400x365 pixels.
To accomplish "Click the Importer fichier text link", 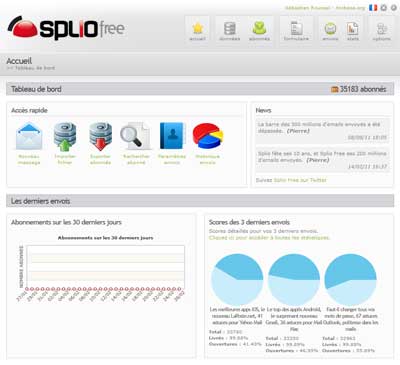I will pos(65,159).
